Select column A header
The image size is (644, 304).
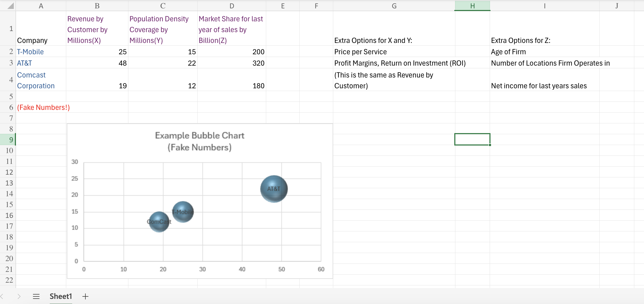click(x=41, y=6)
